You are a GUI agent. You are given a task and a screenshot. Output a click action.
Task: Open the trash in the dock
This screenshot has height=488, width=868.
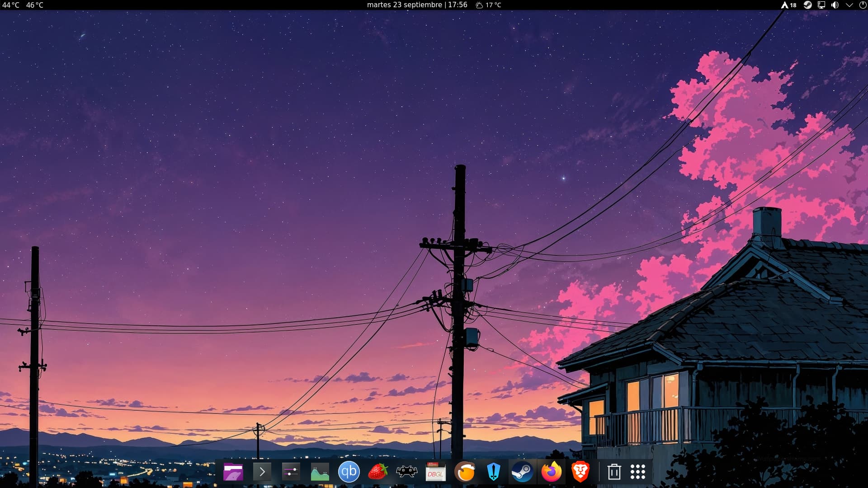click(614, 472)
